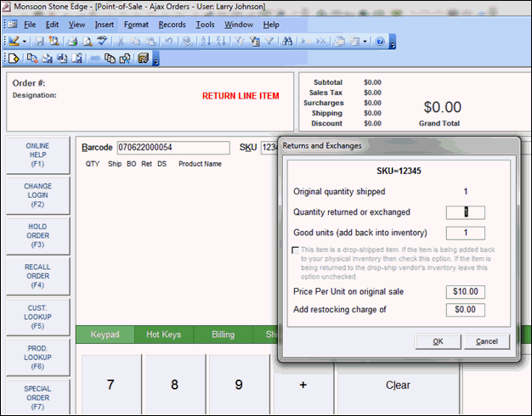The height and width of the screenshot is (416, 532).
Task: Click the Paste clipboard icon
Action: tap(150, 42)
